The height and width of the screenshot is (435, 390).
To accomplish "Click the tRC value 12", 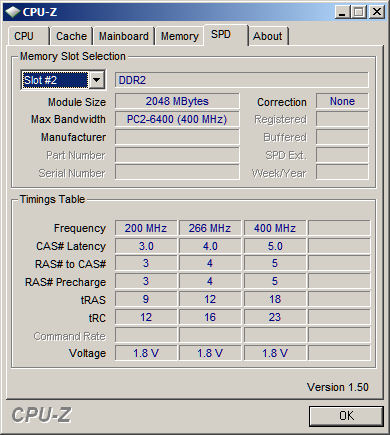I will coord(146,317).
